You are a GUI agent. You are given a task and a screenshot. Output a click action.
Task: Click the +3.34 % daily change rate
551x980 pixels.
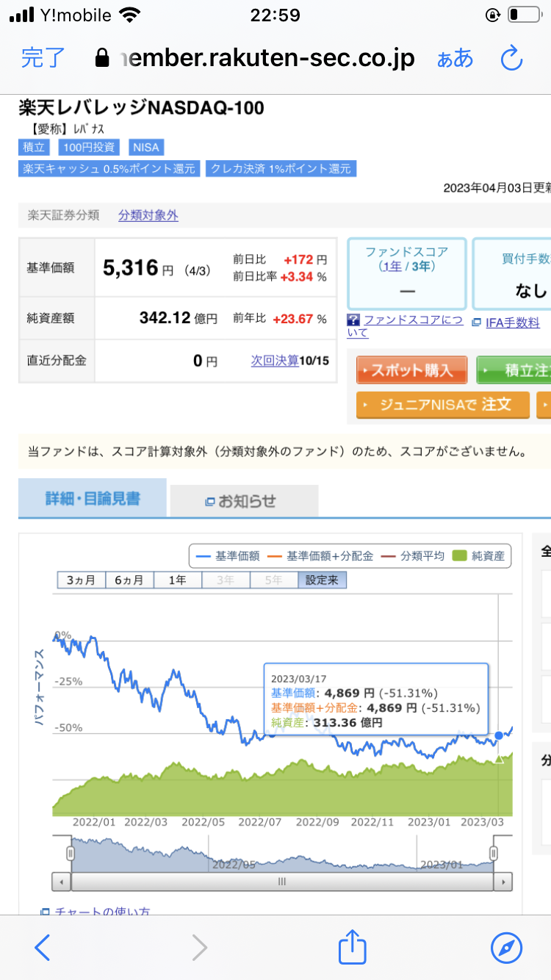[x=303, y=276]
